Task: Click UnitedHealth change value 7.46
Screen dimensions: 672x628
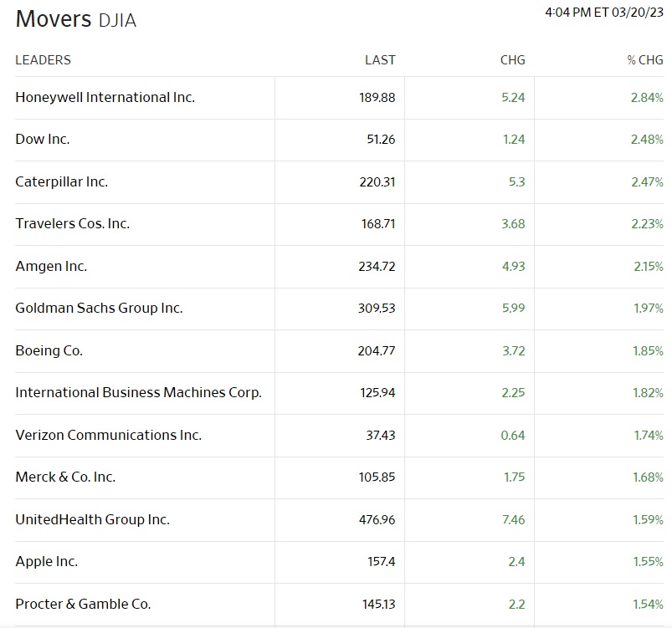Action: (x=514, y=519)
